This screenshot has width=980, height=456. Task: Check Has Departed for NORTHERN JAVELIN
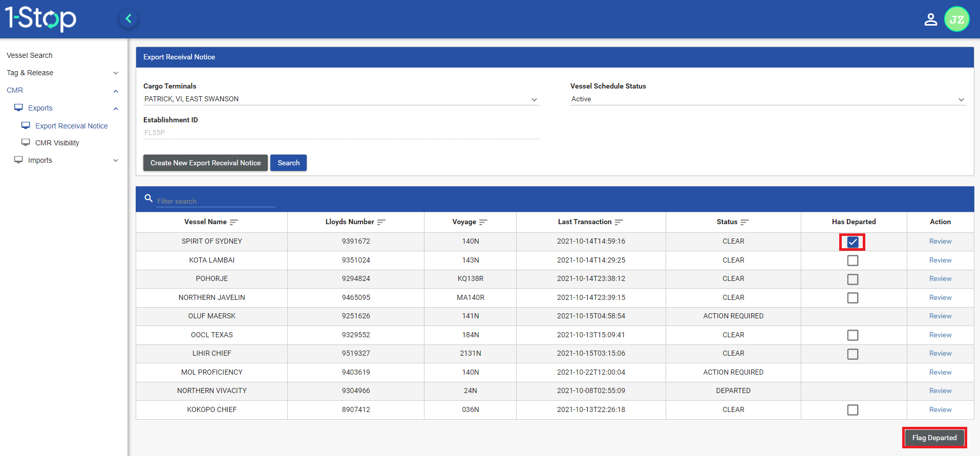(853, 298)
